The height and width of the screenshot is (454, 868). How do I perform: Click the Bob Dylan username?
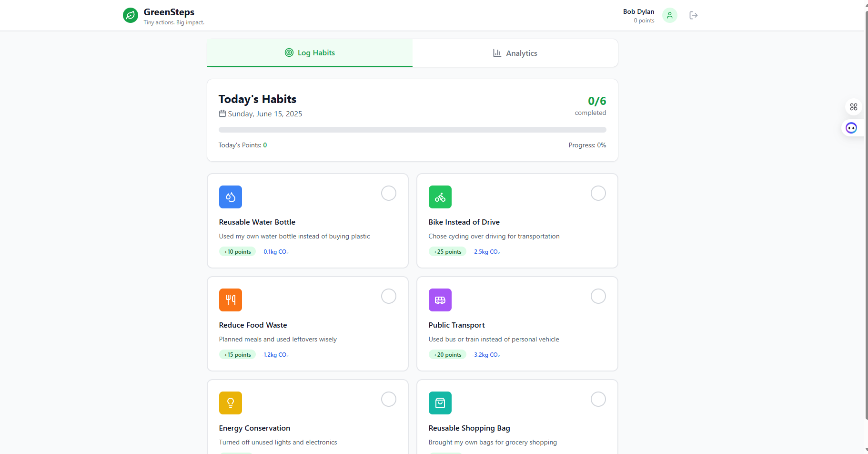[638, 11]
